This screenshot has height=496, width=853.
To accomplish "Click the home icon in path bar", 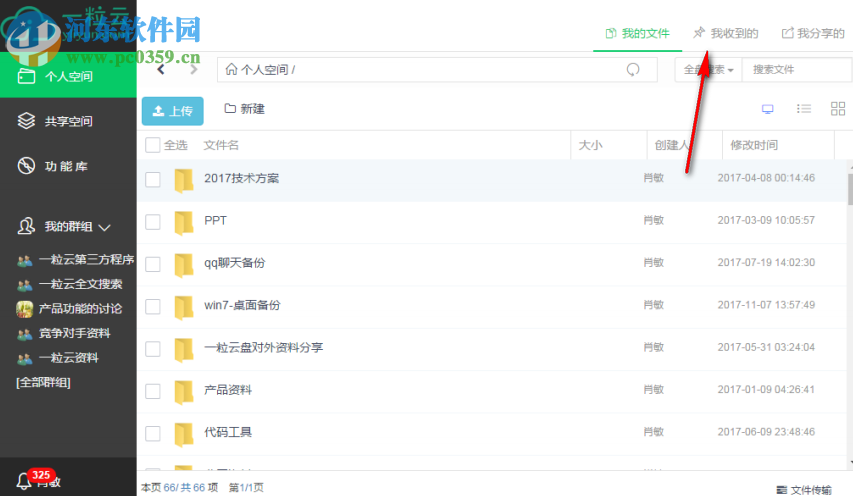I will coord(231,69).
